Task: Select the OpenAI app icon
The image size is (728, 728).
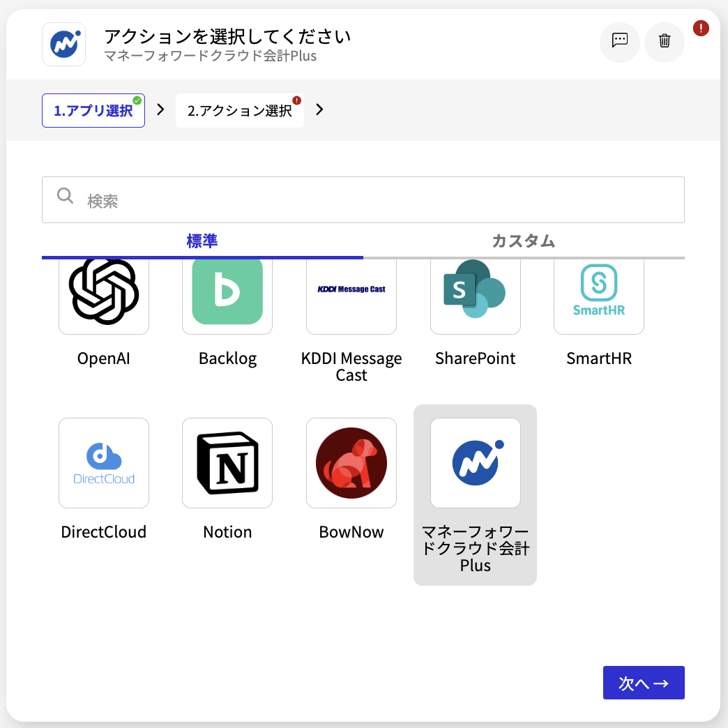Action: [103, 296]
